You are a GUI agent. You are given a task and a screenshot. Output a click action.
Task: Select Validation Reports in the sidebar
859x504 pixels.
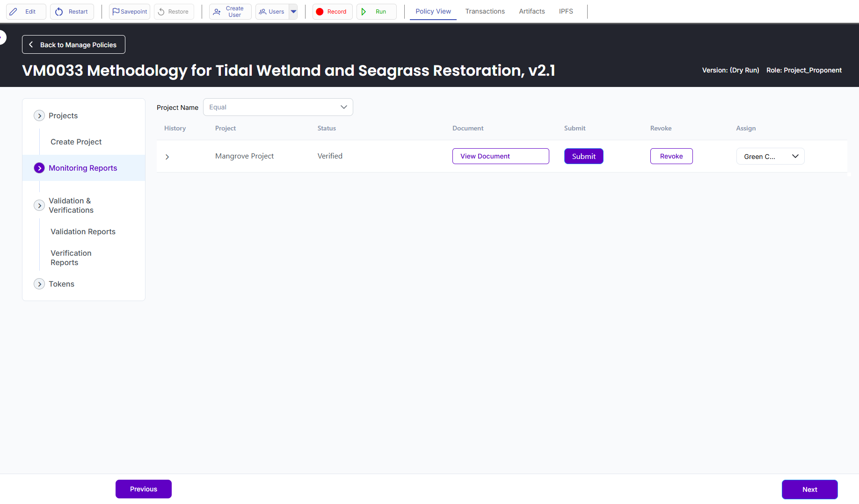[83, 231]
